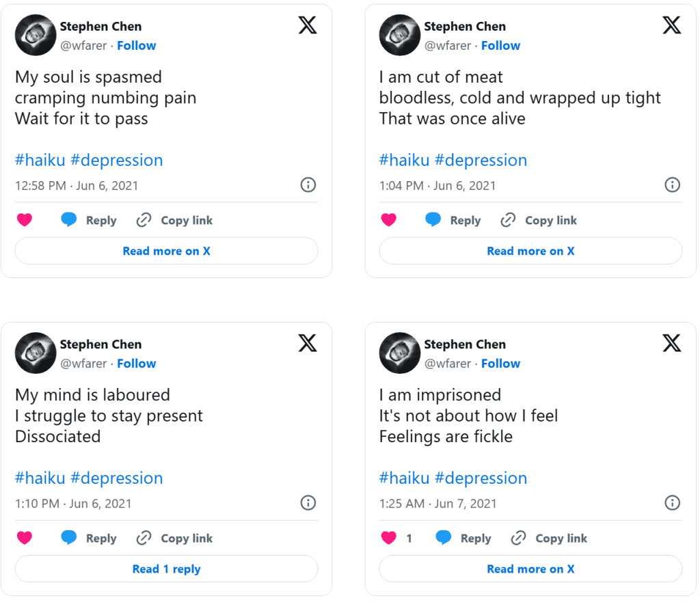Follow @wfarer on the 12:58 PM tweet
The height and width of the screenshot is (602, 700).
point(136,46)
